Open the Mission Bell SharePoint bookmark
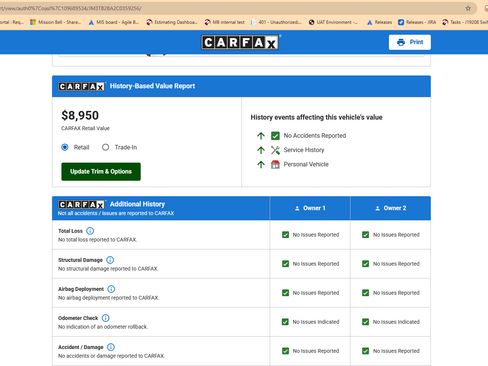Screen dimensions: 488x366 [x=55, y=22]
